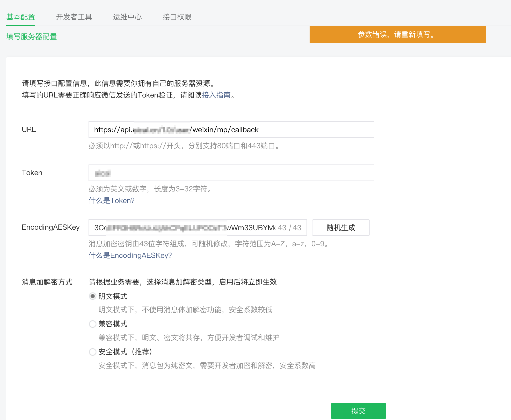Image resolution: width=511 pixels, height=420 pixels.
Task: Click the 43 / 43 character counter
Action: coord(289,228)
